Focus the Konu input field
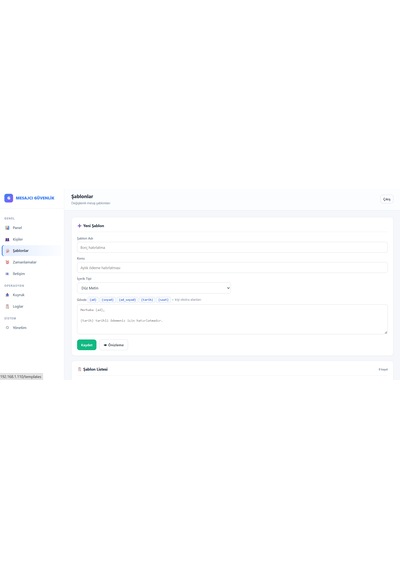400x570 pixels. pos(232,268)
